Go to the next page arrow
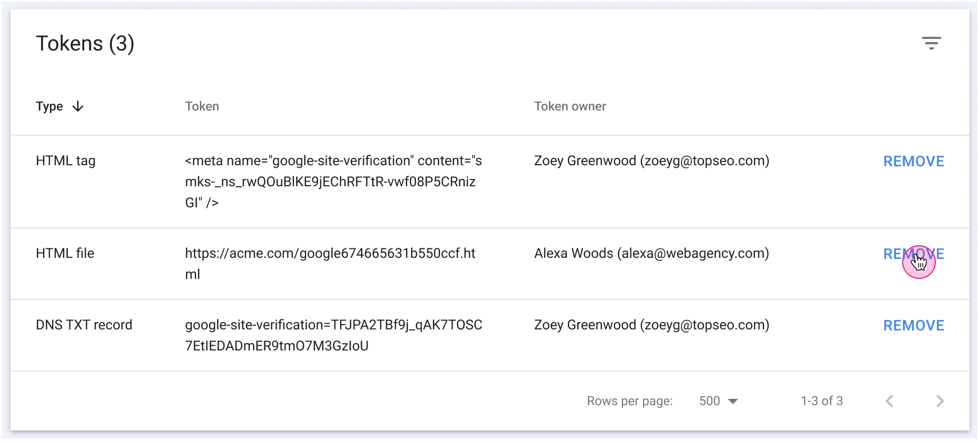Viewport: 980px width, 442px height. (940, 401)
